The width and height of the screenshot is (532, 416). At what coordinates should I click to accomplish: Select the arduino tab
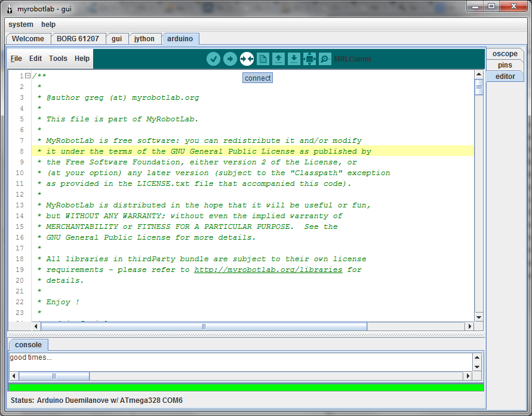tap(180, 39)
